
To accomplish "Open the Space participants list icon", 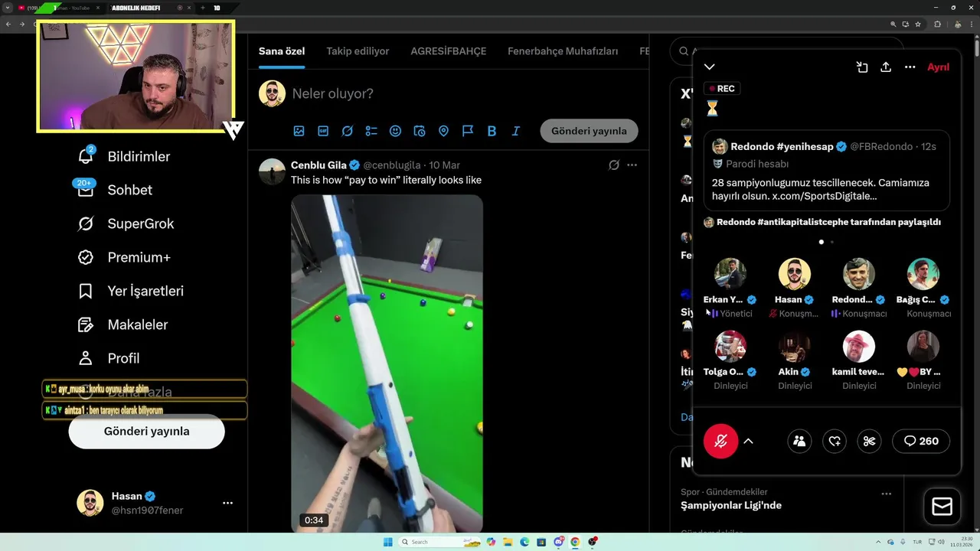I will (x=799, y=441).
